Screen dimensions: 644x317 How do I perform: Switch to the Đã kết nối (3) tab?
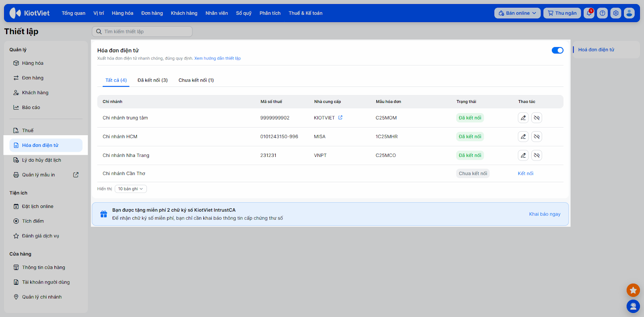(153, 80)
